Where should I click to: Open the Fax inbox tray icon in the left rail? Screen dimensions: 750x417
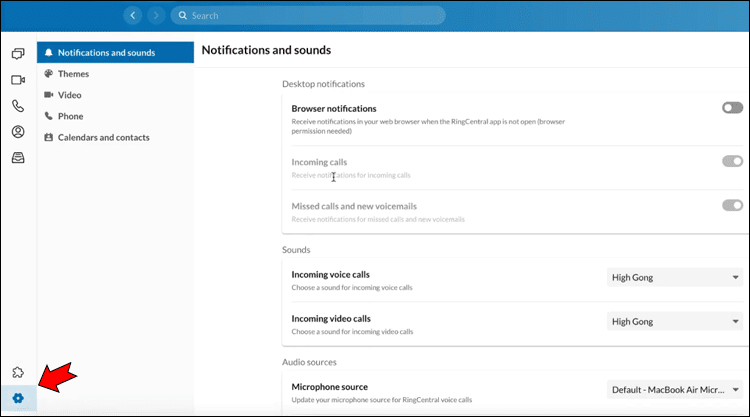pyautogui.click(x=18, y=158)
